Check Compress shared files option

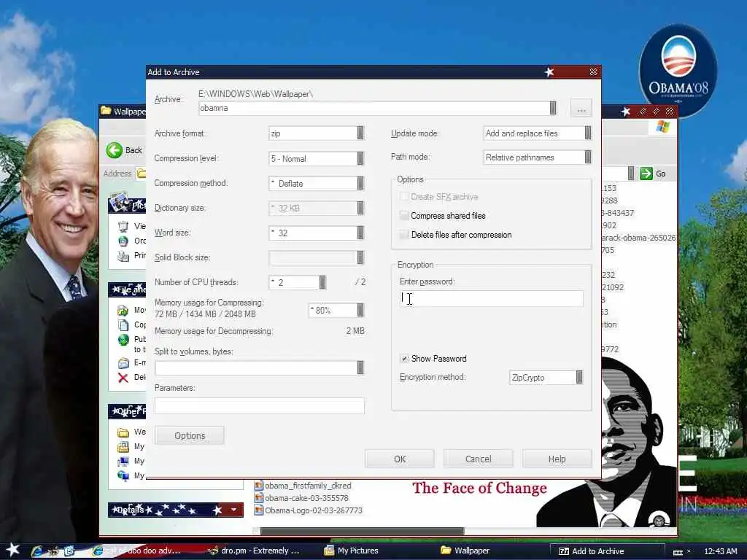tap(404, 216)
